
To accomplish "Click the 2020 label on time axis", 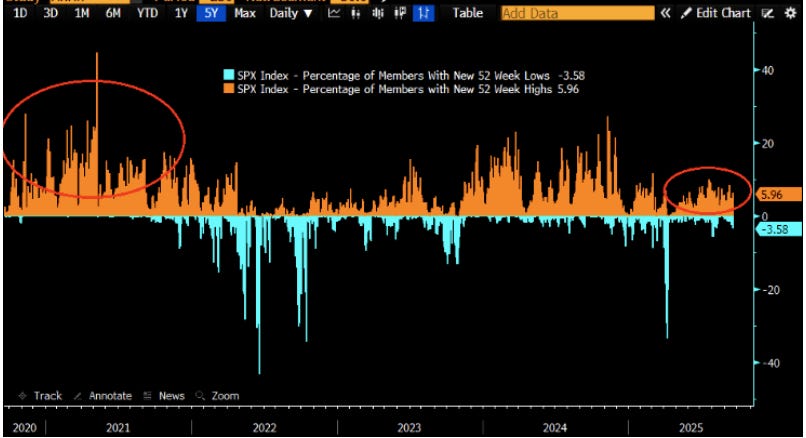I will [x=24, y=428].
